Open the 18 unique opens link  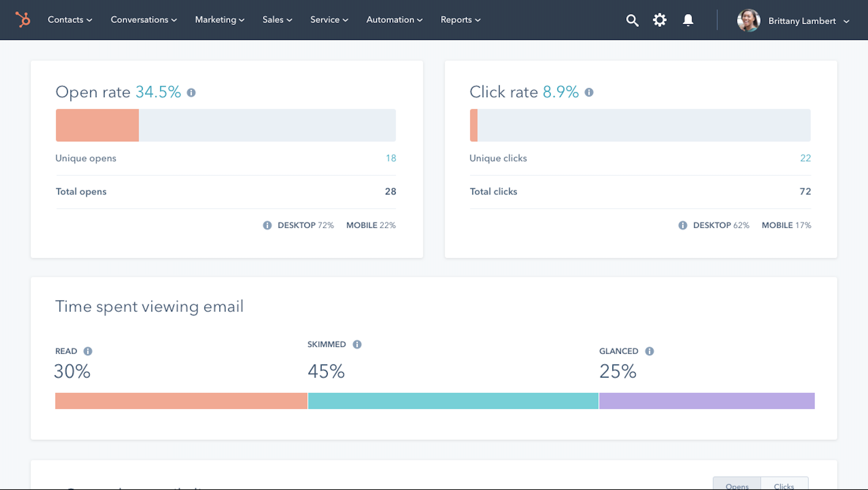390,158
